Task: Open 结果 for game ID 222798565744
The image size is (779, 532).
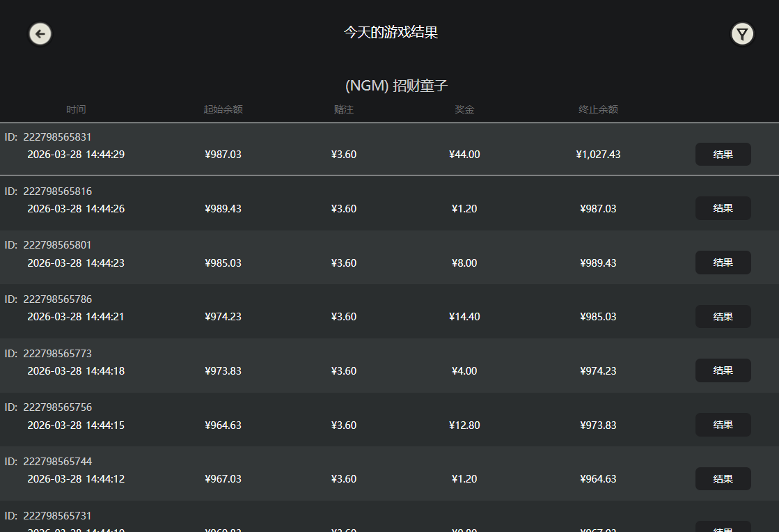Action: 723,478
